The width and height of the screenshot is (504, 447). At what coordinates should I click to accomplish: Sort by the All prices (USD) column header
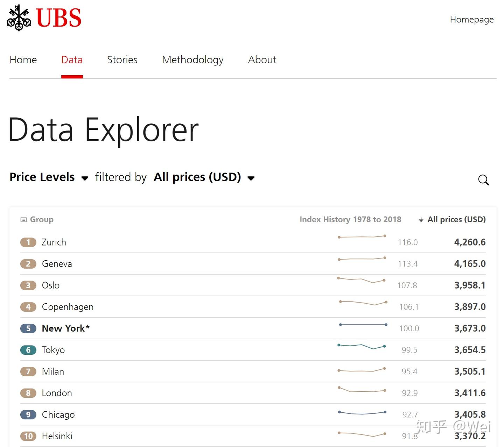[456, 220]
